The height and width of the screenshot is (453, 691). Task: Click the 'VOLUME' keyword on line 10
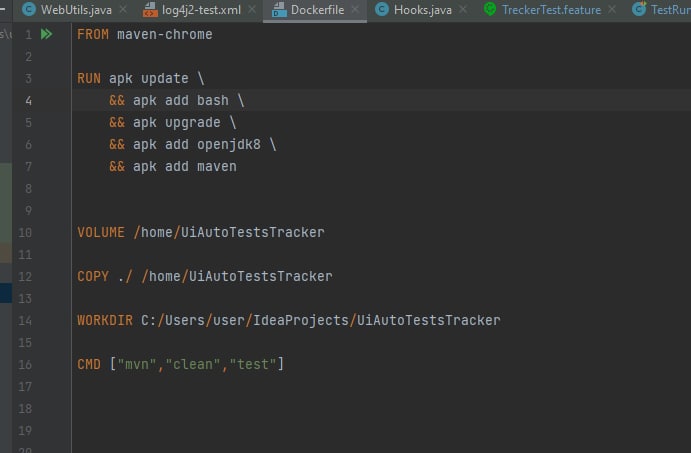click(101, 232)
